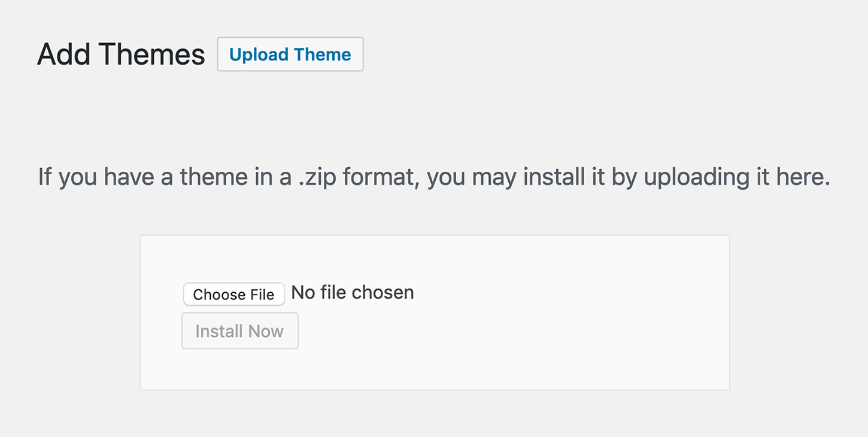Image resolution: width=868 pixels, height=437 pixels.
Task: Click the instruction text about .zip format
Action: click(434, 177)
